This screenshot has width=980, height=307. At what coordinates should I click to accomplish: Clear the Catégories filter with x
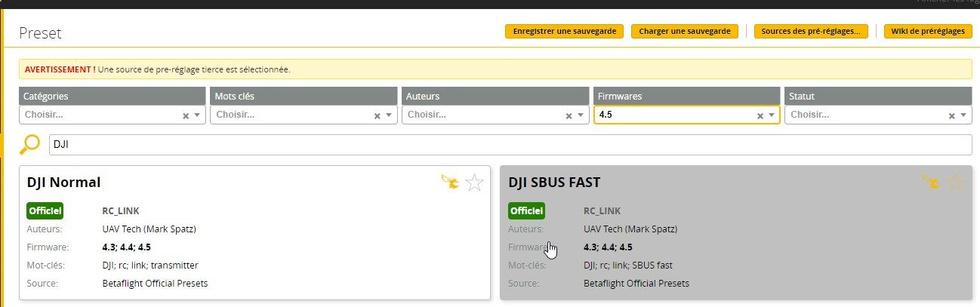(186, 115)
